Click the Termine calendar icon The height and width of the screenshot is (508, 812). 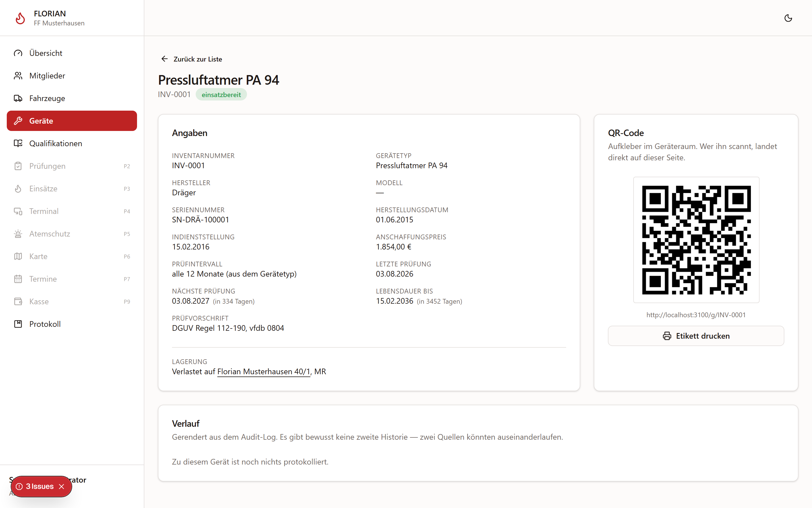coord(18,279)
